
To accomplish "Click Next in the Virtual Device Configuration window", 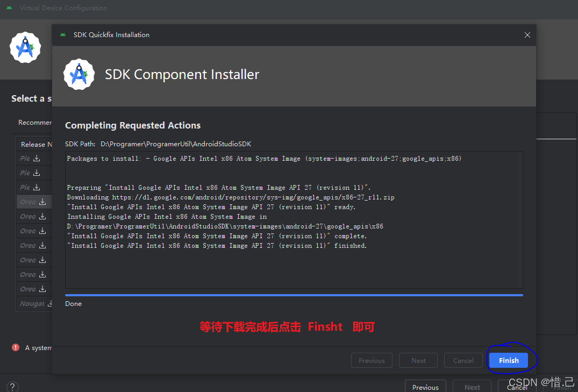I will coord(472,387).
